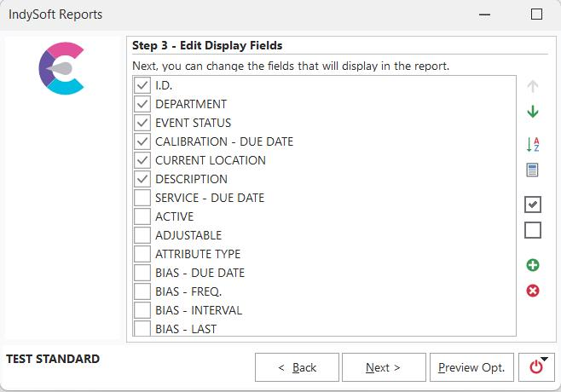
Task: Go to Next step
Action: pyautogui.click(x=382, y=367)
